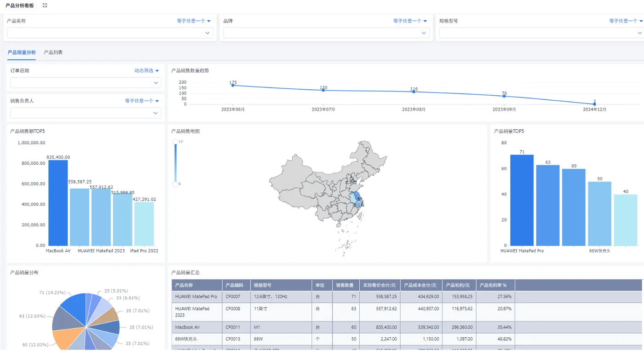Click the top handle of map legend slider
This screenshot has width=644, height=351.
pos(175,142)
